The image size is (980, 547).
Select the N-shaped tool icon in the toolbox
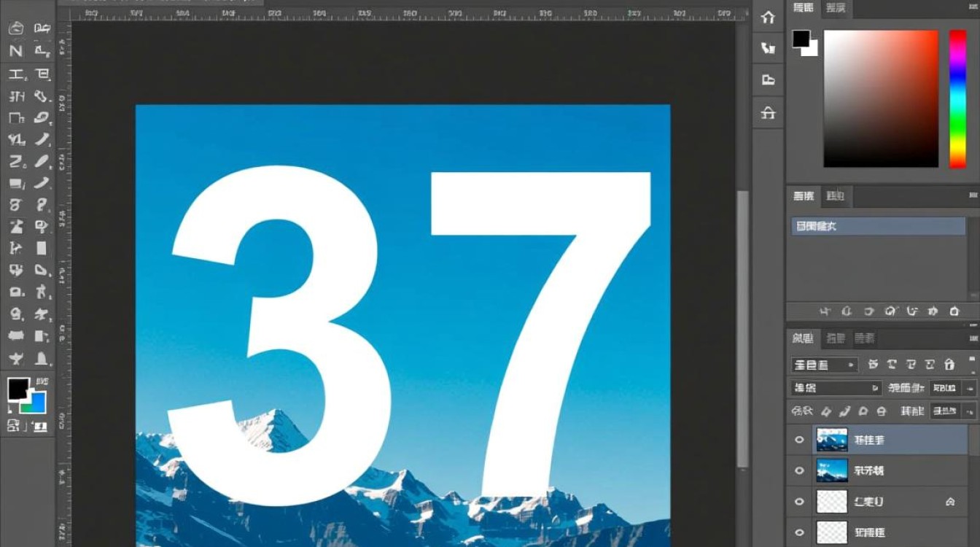point(16,51)
